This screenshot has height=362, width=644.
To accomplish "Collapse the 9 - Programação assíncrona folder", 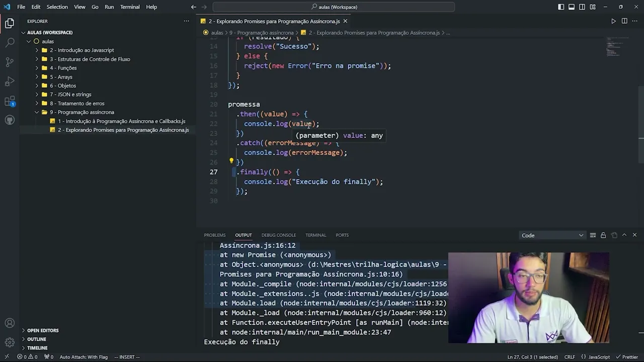I will [82, 112].
